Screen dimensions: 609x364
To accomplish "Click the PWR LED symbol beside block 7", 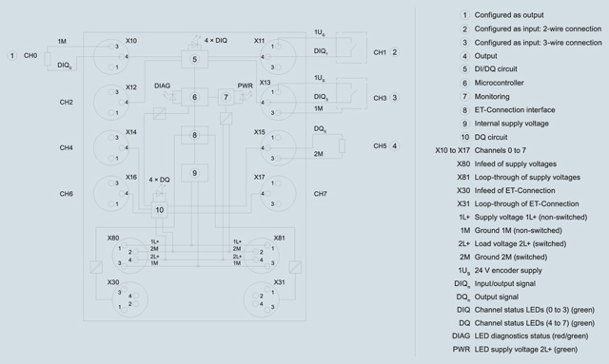I will 244,97.
